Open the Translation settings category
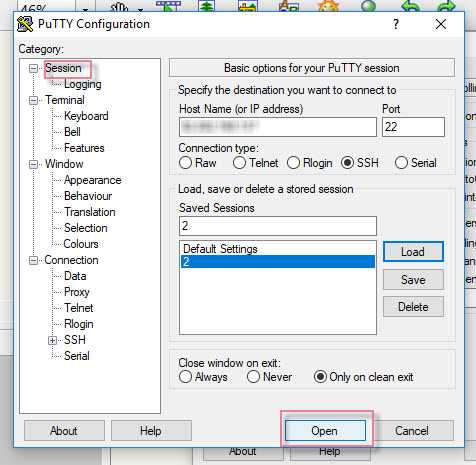The width and height of the screenshot is (476, 465). (x=90, y=212)
